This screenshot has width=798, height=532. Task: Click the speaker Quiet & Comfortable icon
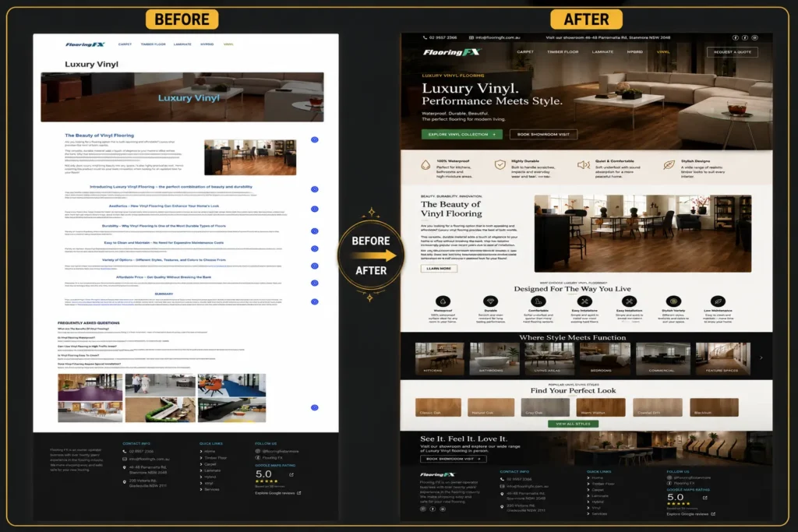point(584,165)
